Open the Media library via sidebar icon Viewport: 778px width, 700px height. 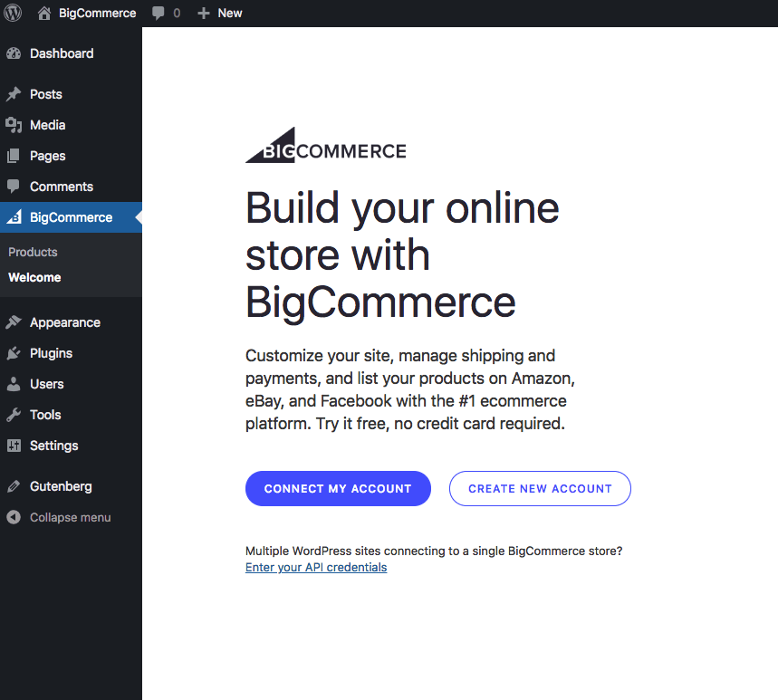pyautogui.click(x=15, y=125)
